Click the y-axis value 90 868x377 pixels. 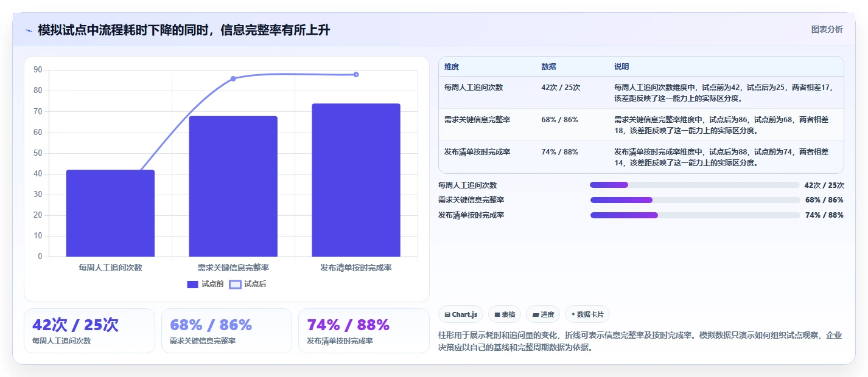[x=38, y=70]
